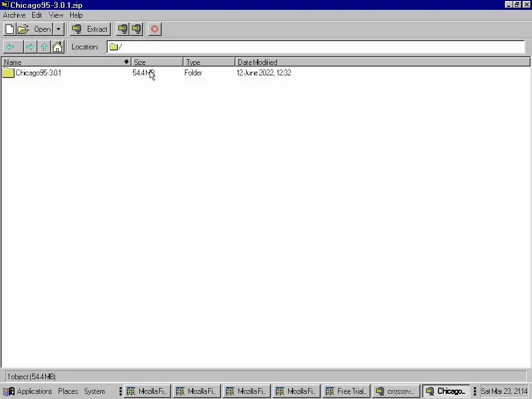Viewport: 532px width, 399px height.
Task: Sort by the Name column header
Action: [x=66, y=62]
